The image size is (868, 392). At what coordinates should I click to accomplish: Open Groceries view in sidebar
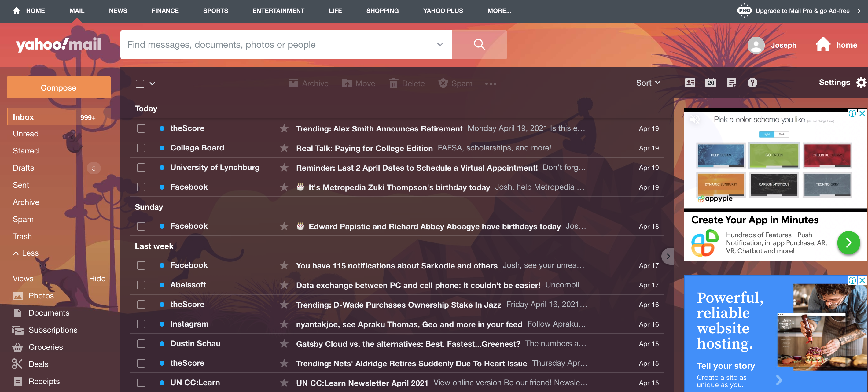coord(37,347)
